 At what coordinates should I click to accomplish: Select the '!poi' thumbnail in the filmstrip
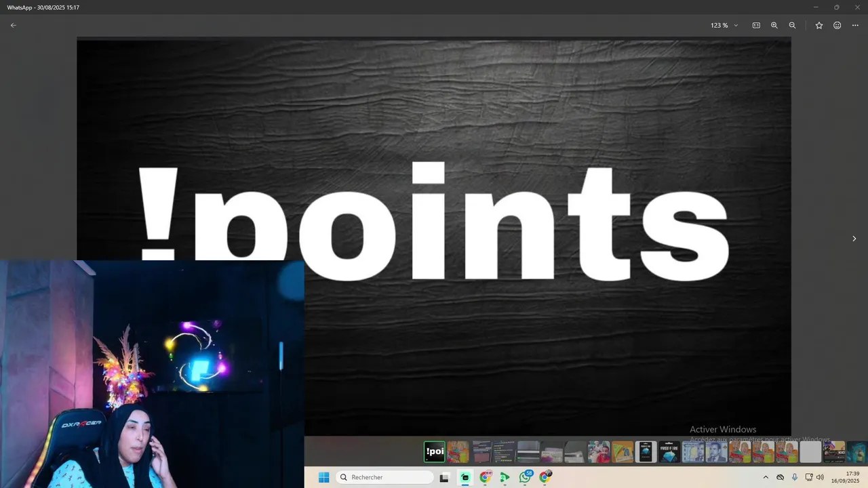(435, 451)
